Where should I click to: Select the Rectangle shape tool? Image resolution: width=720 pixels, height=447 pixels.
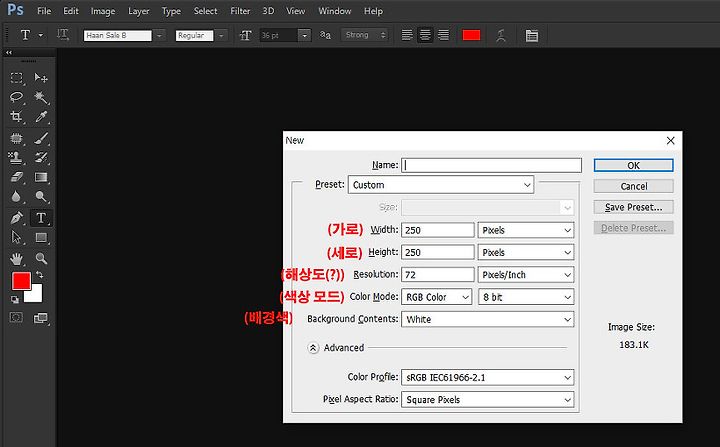tap(41, 237)
